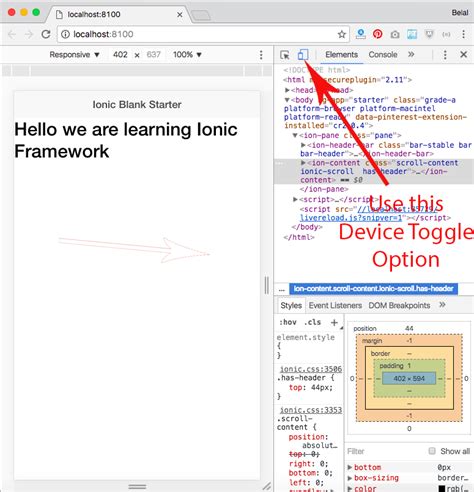Open ionic.css:3353 source link
The image size is (474, 492).
click(x=311, y=410)
